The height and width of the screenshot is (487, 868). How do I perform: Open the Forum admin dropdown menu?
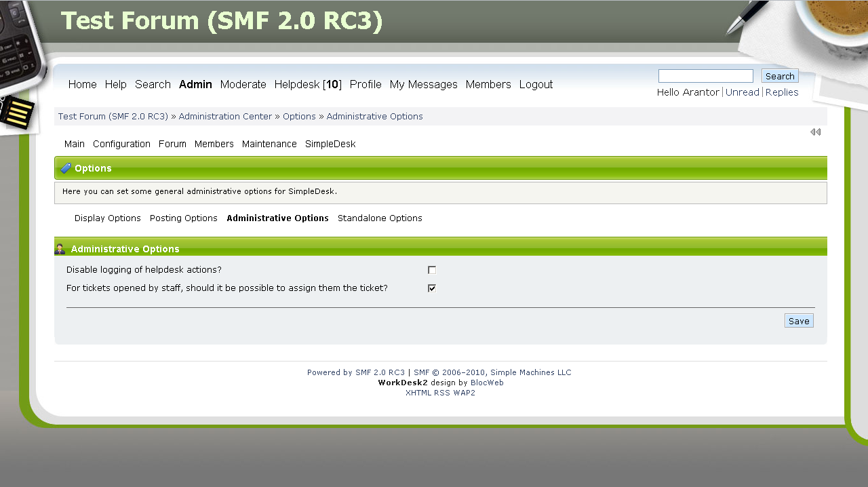point(172,144)
